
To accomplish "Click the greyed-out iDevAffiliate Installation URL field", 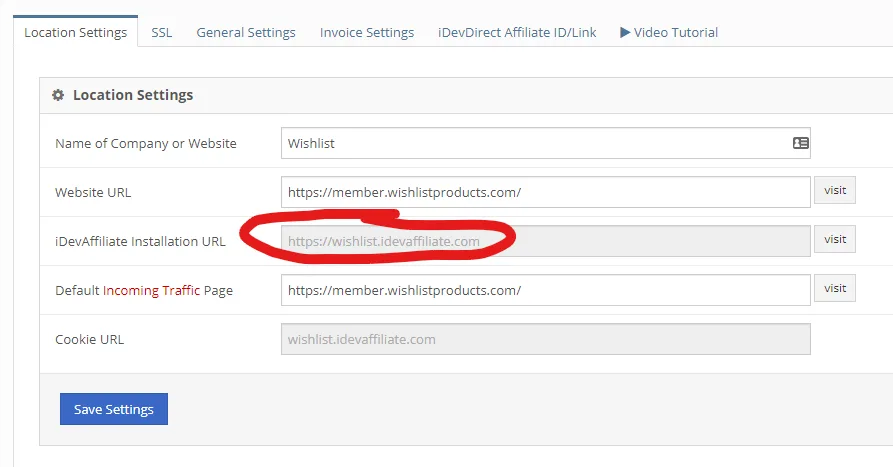I will point(545,241).
